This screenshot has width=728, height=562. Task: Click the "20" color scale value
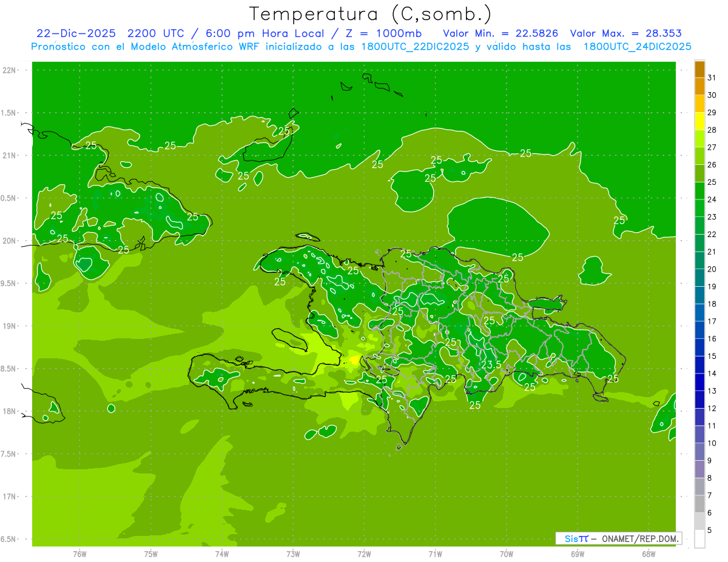coord(712,269)
